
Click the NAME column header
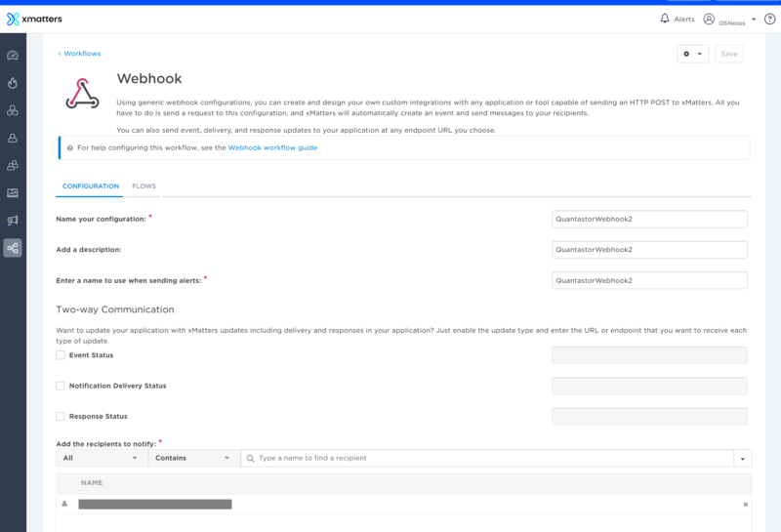(x=92, y=483)
